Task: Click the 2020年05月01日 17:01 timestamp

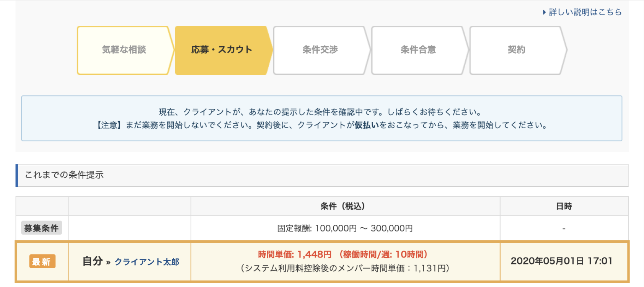Action: pyautogui.click(x=561, y=261)
